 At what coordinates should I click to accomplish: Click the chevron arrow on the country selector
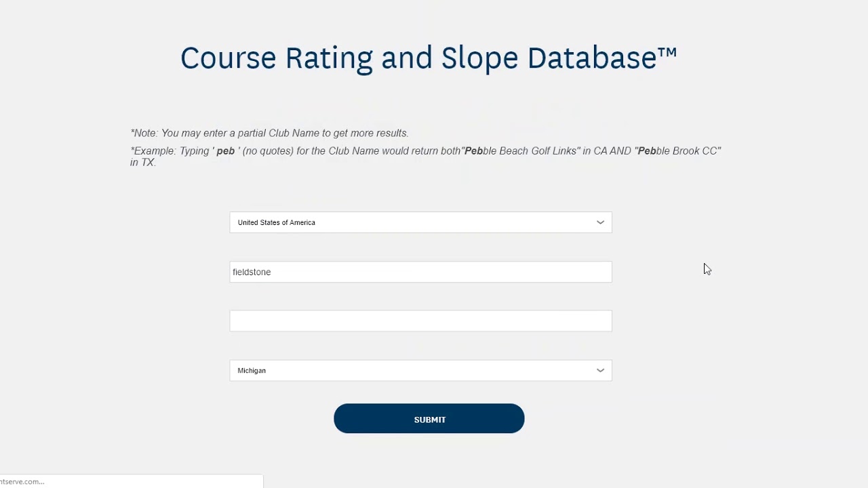tap(600, 222)
